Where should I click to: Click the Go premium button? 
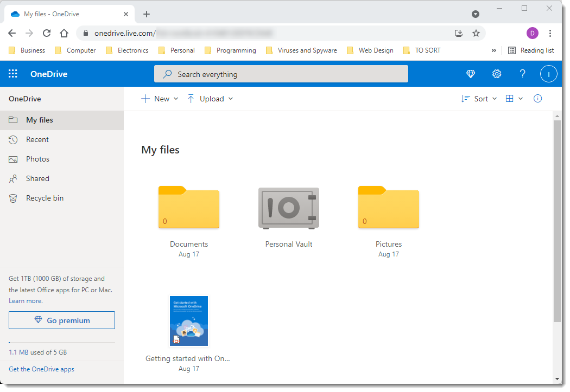(61, 320)
